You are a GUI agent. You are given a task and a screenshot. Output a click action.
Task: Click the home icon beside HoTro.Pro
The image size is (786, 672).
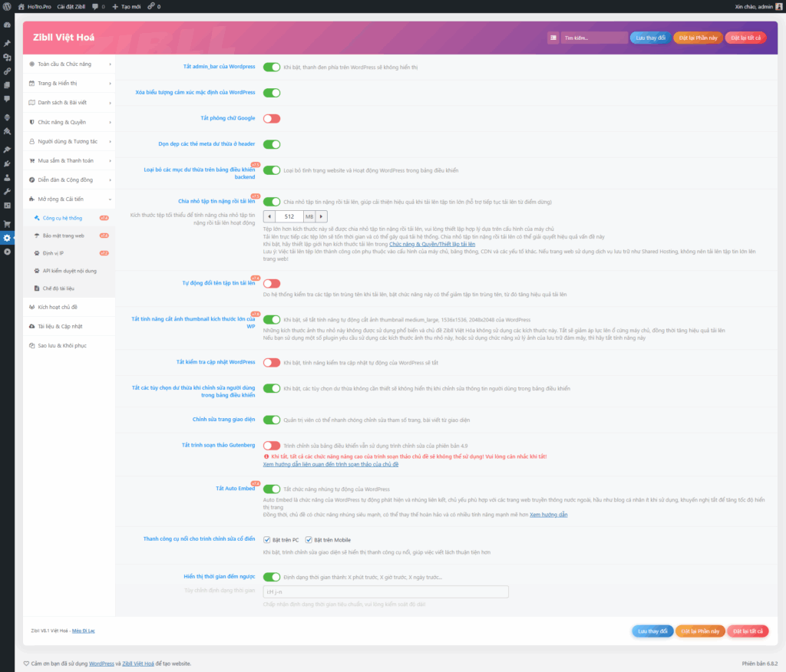point(21,6)
